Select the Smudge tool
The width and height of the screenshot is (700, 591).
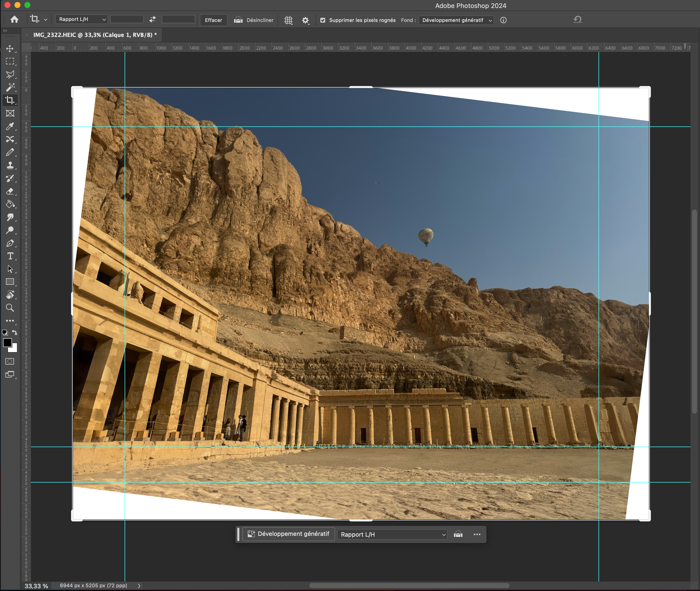[10, 217]
